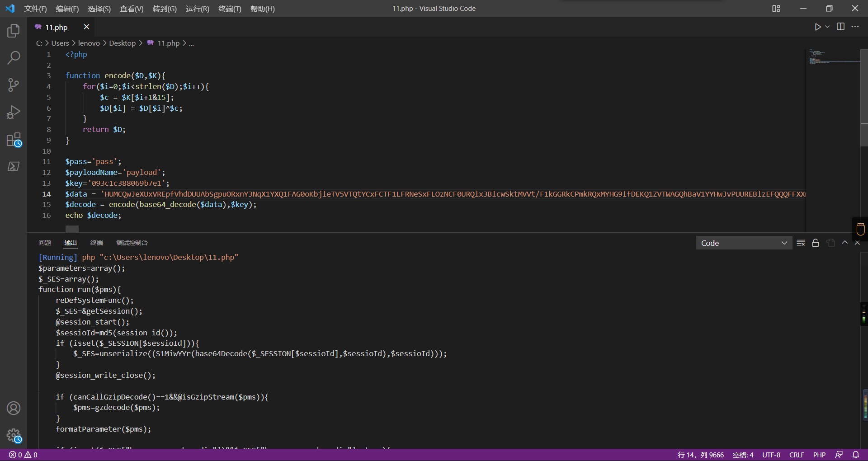This screenshot has height=461, width=868.
Task: Toggle output auto-scroll lock
Action: pyautogui.click(x=816, y=243)
